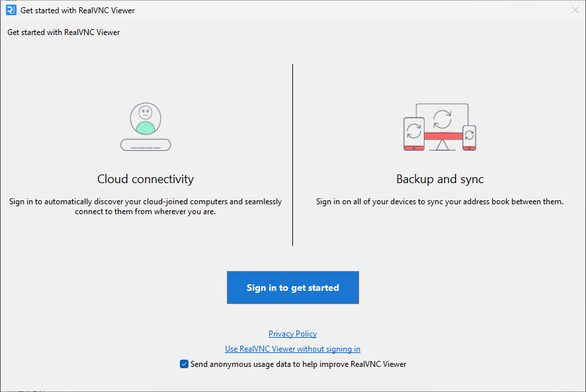Click the address book sync description text
586x392 pixels.
point(440,202)
